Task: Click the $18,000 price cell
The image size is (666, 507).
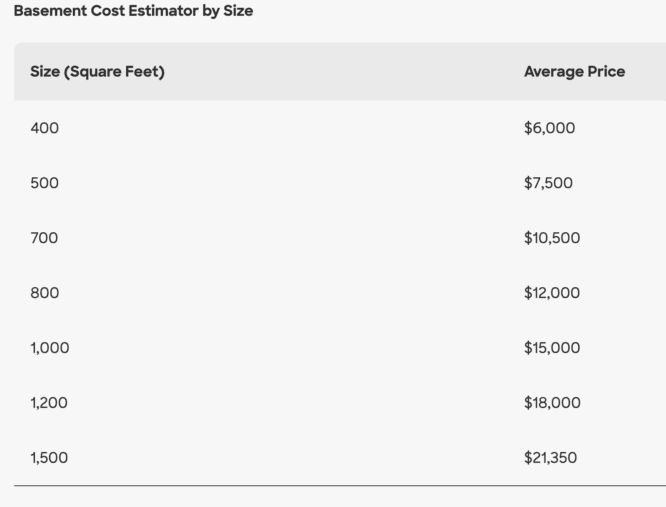Action: (x=552, y=403)
